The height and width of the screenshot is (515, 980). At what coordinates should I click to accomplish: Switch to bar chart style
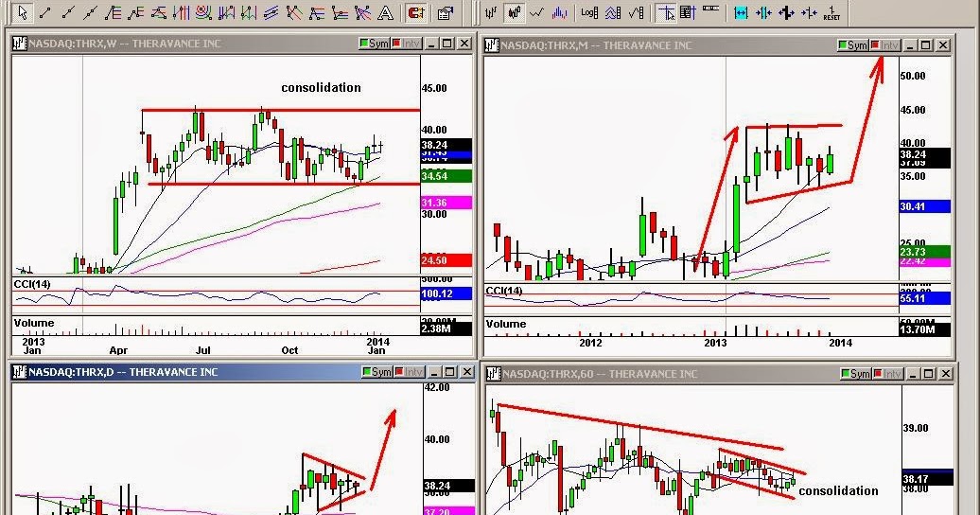coord(491,12)
